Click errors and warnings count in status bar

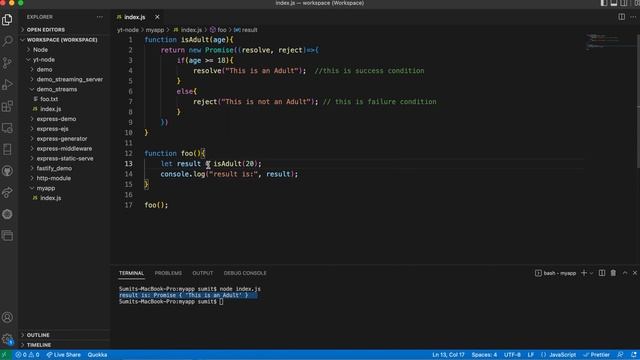pos(27,355)
